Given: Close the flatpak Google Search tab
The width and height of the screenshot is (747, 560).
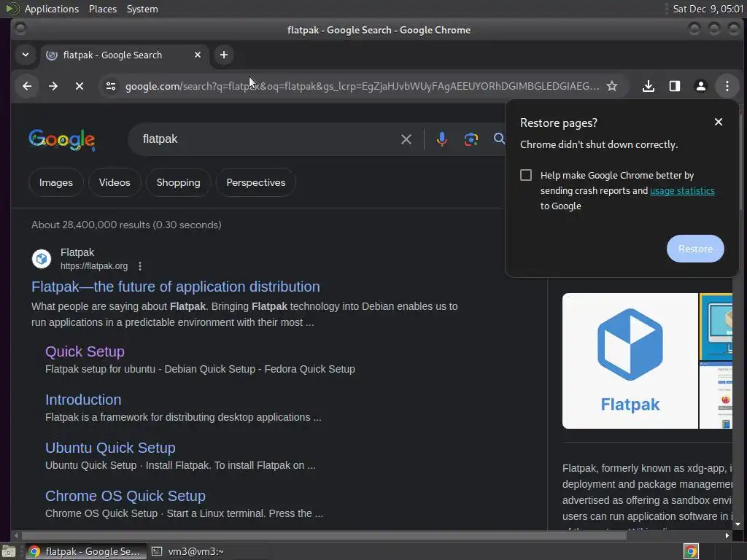Looking at the screenshot, I should (198, 55).
